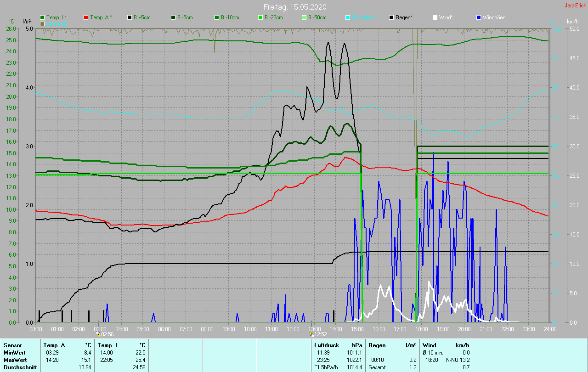Screen dimensions: 588x372
Task: Click the sun marker icon beside 12:52
Action: (312, 334)
